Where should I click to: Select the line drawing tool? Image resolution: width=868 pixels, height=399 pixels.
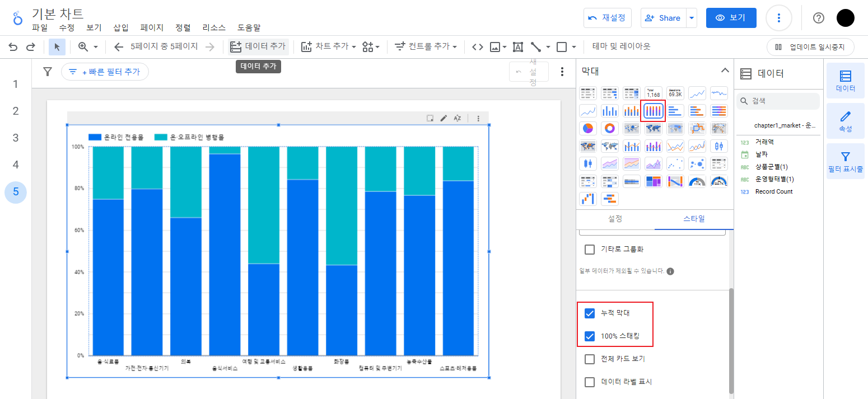(x=536, y=47)
